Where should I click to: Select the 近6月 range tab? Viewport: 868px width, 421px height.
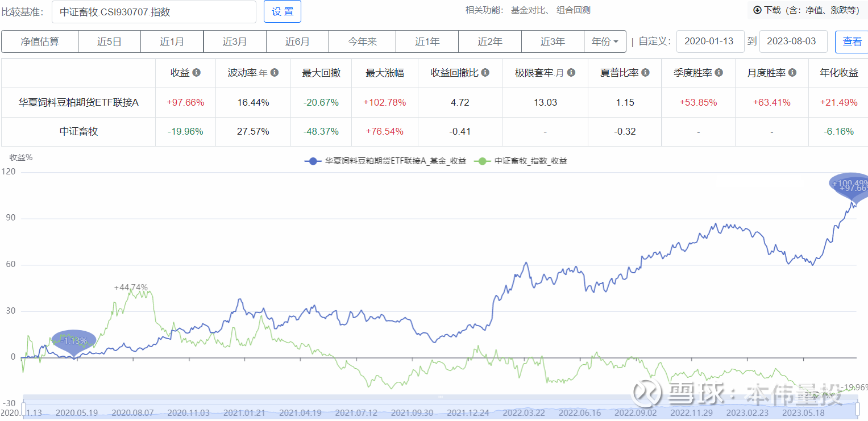(x=297, y=41)
